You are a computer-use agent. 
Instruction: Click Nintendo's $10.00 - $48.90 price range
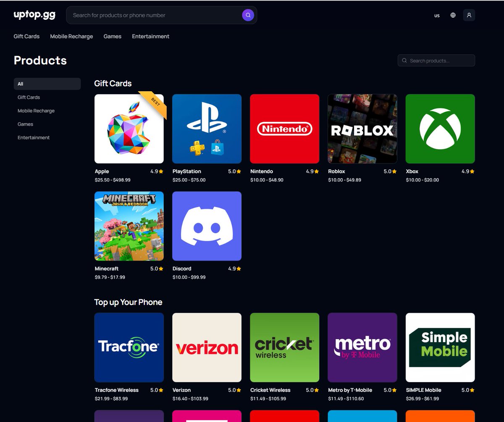[x=267, y=180]
